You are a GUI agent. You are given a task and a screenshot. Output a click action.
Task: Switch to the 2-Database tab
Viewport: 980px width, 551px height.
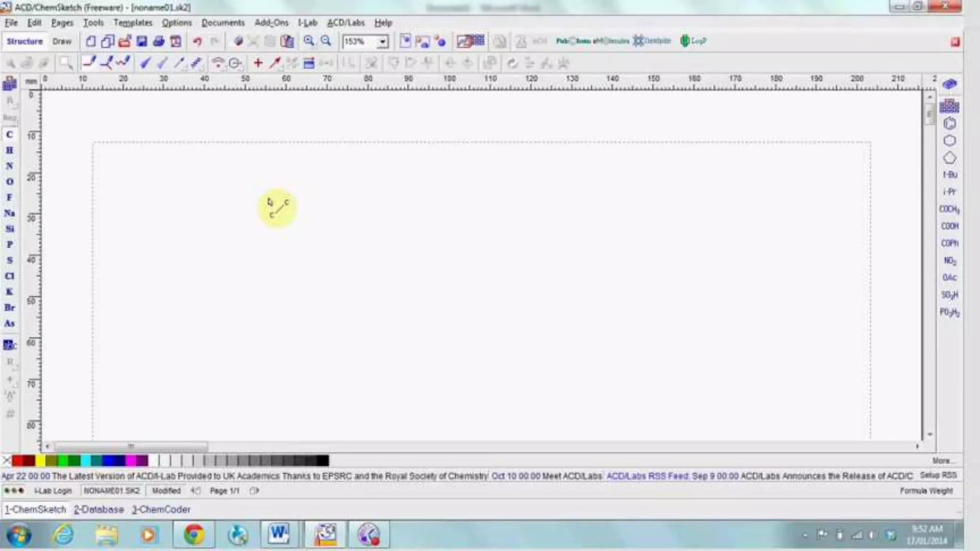[99, 509]
